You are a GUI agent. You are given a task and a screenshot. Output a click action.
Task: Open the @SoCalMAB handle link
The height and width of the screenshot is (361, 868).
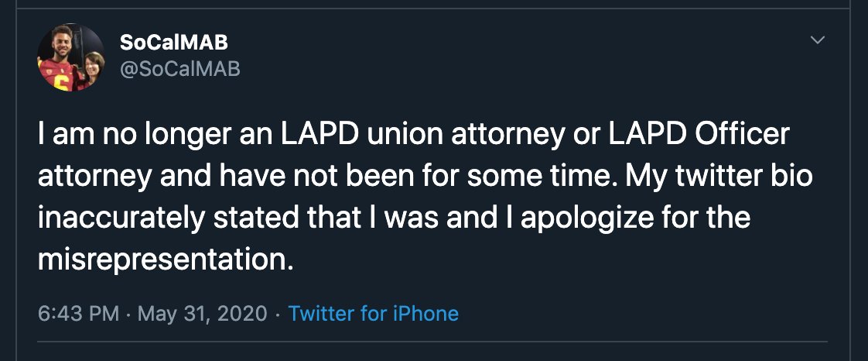(x=180, y=69)
